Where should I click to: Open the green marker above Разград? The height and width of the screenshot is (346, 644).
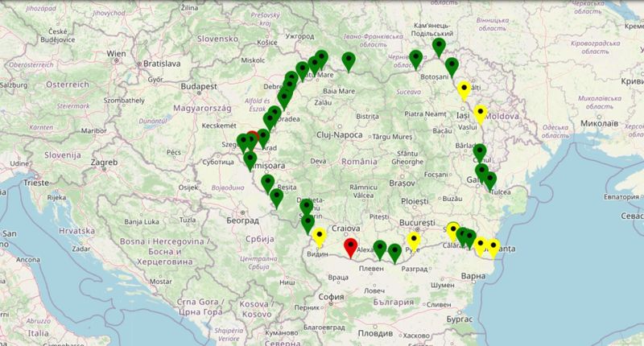[x=394, y=253]
